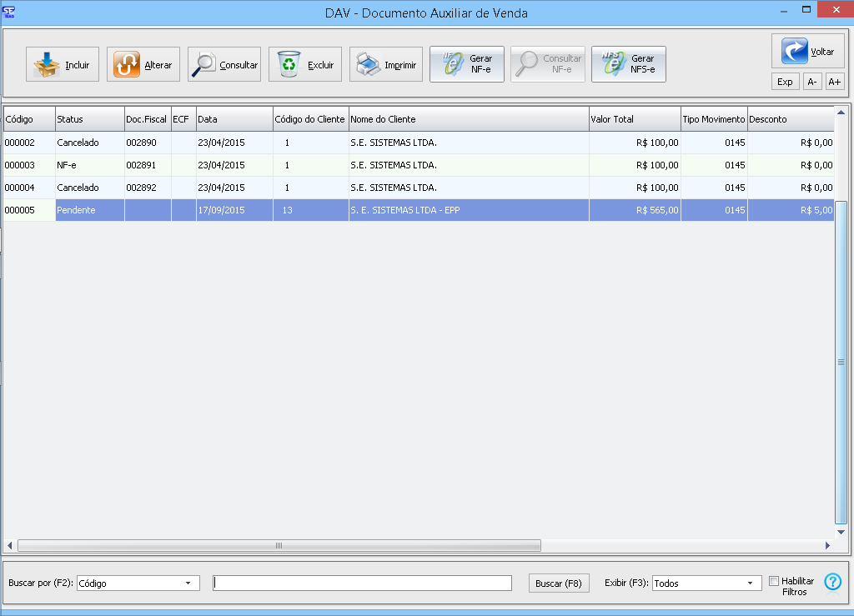Open Consultar with the magnifier icon
Screen dimensions: 854x616
(203, 64)
